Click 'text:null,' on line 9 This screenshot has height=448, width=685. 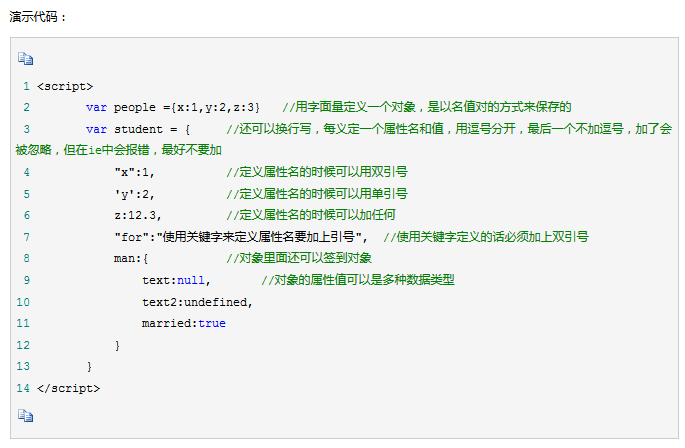pyautogui.click(x=176, y=280)
